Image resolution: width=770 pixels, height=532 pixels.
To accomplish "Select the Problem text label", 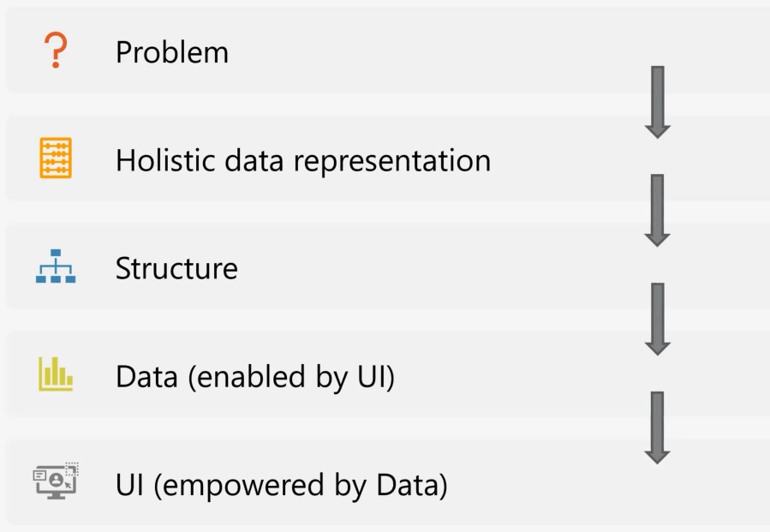I will point(172,52).
